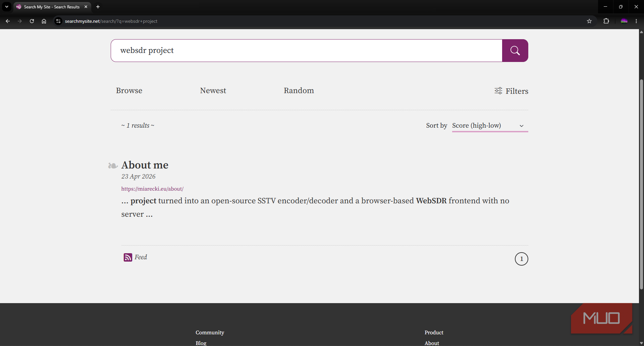Open a new browser tab
644x346 pixels.
(98, 7)
